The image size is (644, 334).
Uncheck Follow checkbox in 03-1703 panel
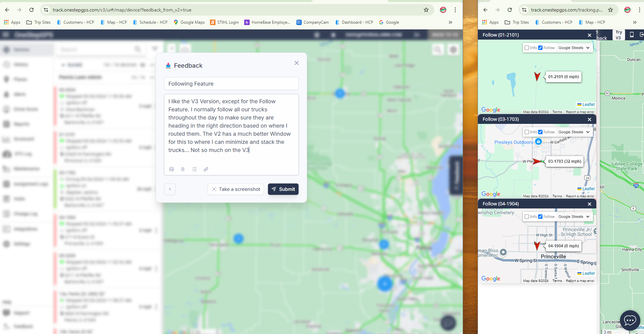(x=540, y=132)
